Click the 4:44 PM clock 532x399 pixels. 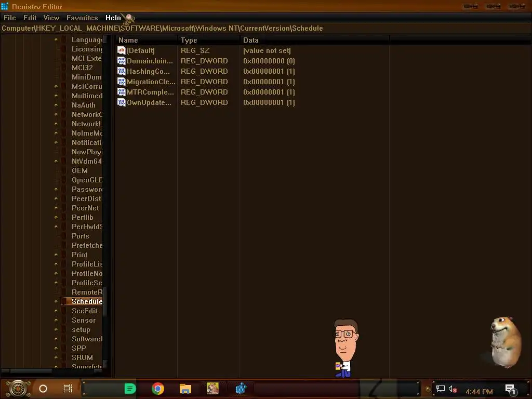(479, 392)
